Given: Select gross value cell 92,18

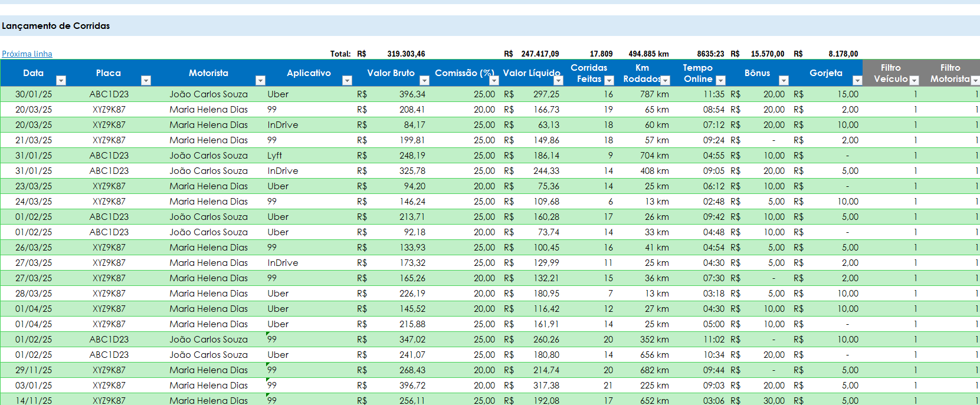Looking at the screenshot, I should pyautogui.click(x=414, y=232).
